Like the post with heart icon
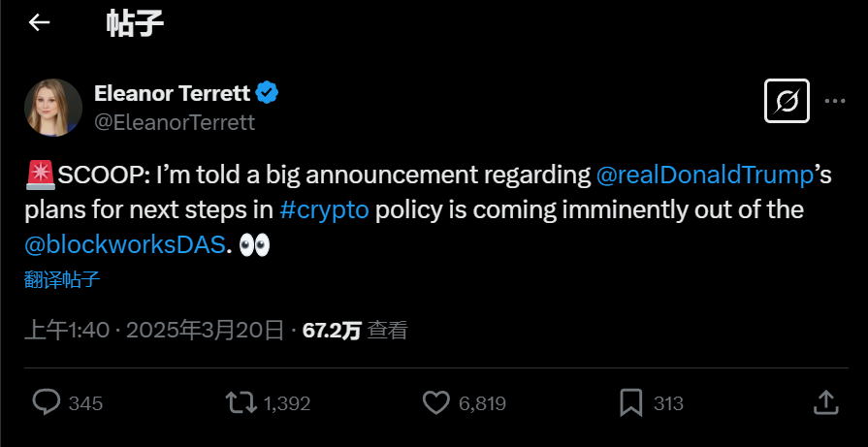The height and width of the screenshot is (447, 868). 437,402
